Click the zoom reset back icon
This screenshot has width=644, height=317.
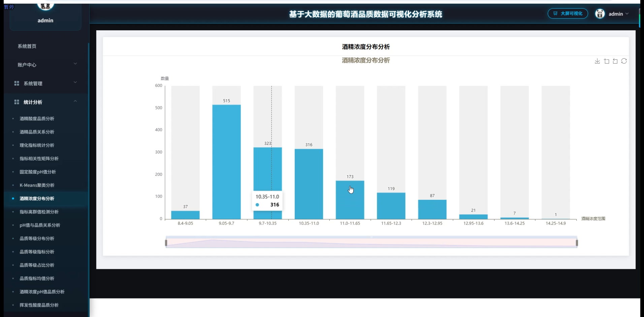(615, 61)
